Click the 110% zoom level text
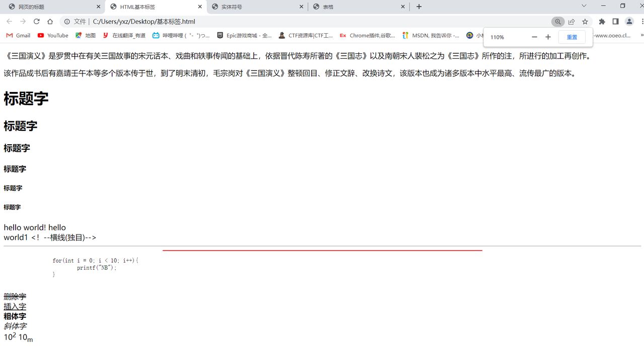644x347 pixels. 497,37
